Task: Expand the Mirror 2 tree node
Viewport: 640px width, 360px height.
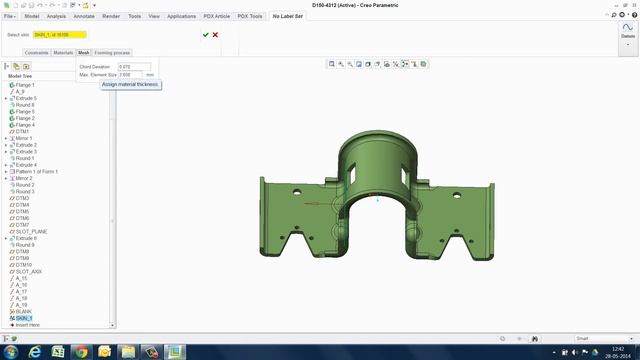Action: pos(6,178)
